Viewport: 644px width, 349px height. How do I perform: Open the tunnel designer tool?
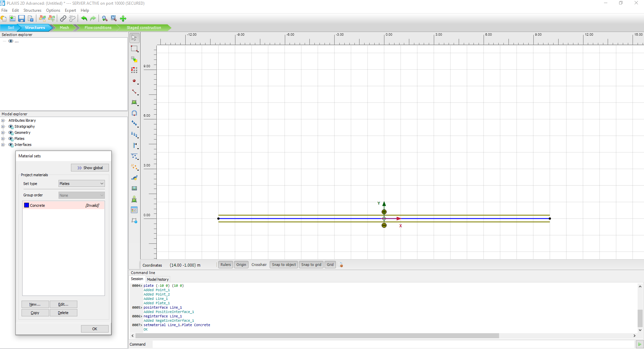click(134, 113)
